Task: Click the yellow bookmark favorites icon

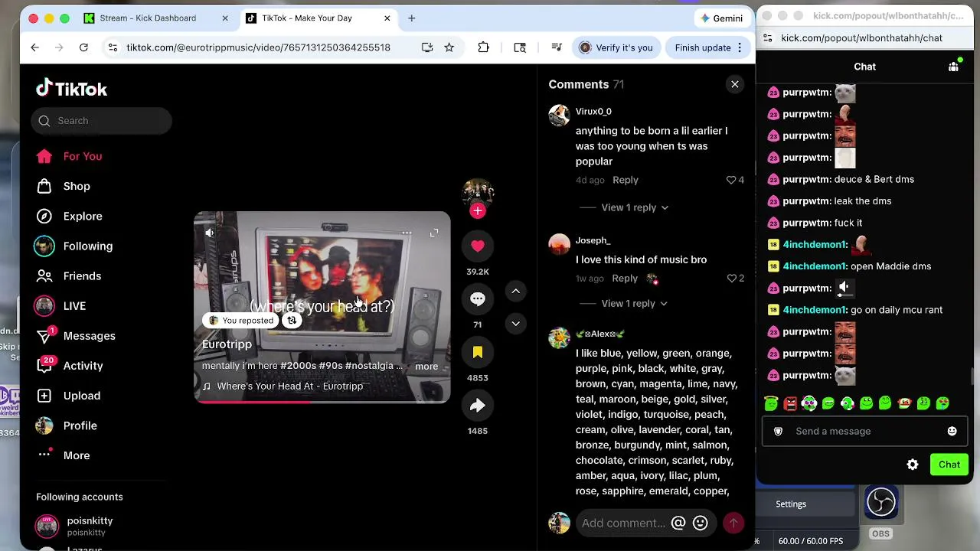Action: coord(478,352)
